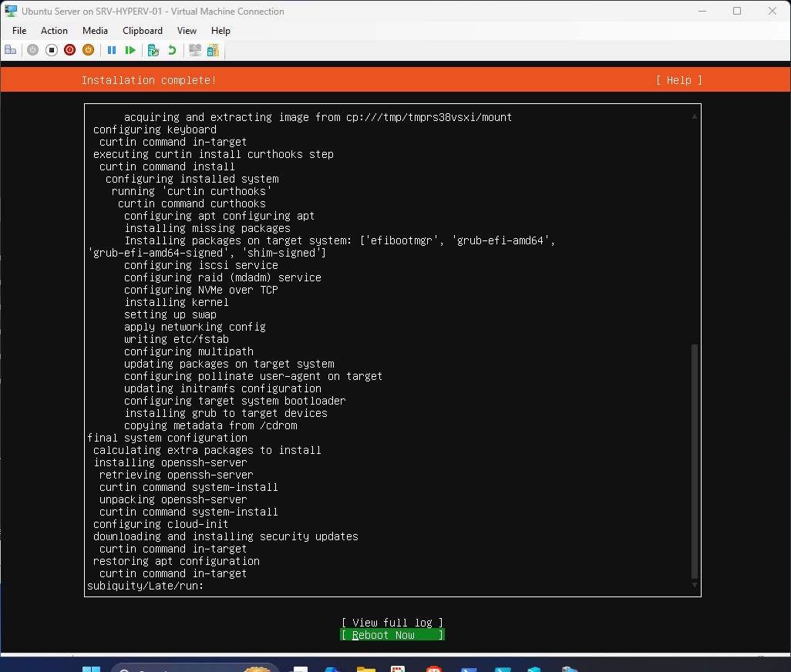This screenshot has height=672, width=791.
Task: Take a checkpoint of the VM
Action: tap(152, 49)
